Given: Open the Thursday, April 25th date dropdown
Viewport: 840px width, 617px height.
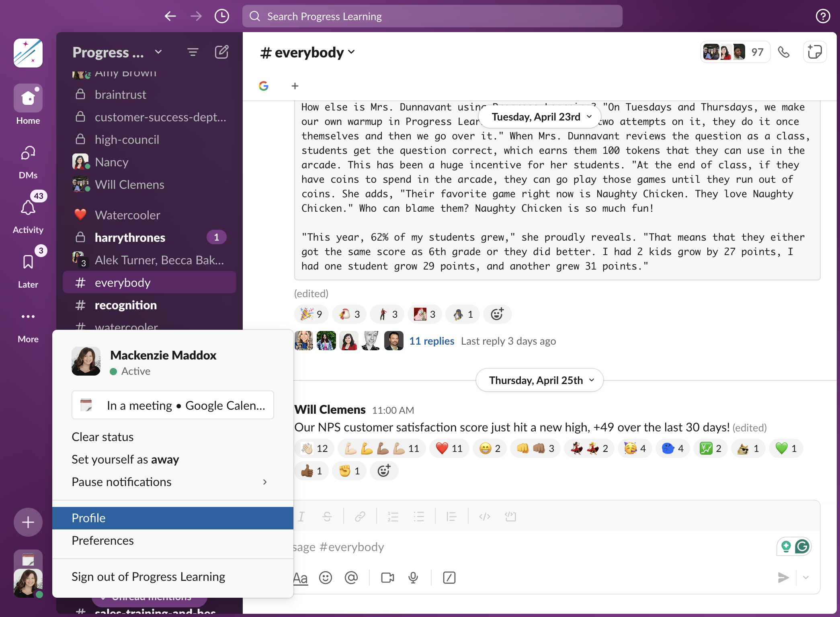Looking at the screenshot, I should pos(539,380).
